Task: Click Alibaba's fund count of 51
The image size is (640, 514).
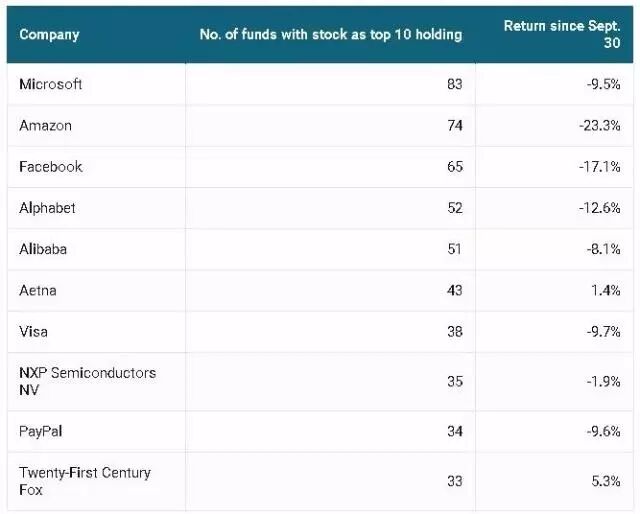Action: click(x=455, y=249)
